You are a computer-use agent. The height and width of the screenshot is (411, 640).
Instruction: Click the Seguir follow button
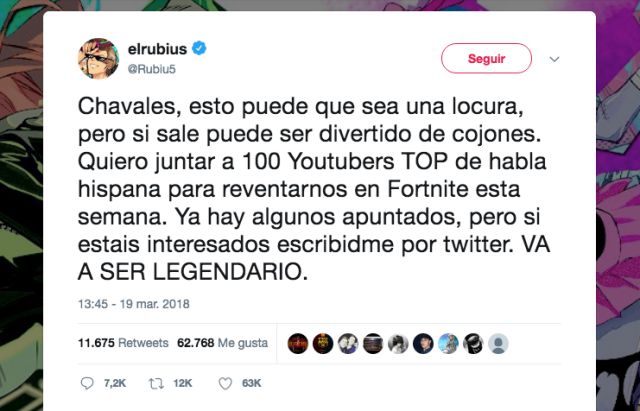pyautogui.click(x=486, y=58)
